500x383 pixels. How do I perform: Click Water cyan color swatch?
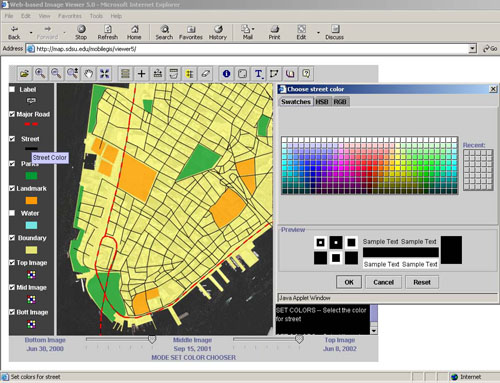(31, 225)
